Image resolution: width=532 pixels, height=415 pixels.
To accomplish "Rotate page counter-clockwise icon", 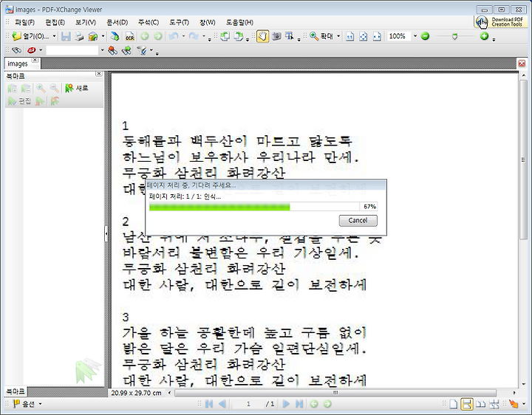I will 225,36.
